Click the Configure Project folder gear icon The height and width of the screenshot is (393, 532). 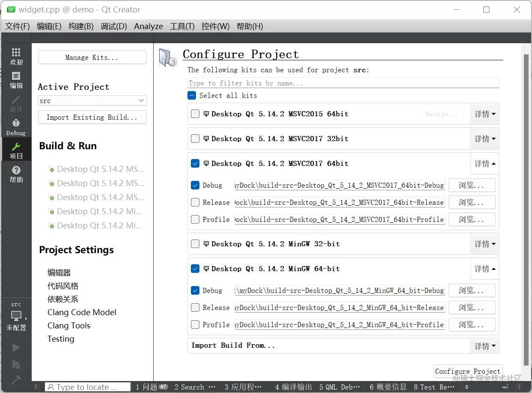click(x=168, y=58)
